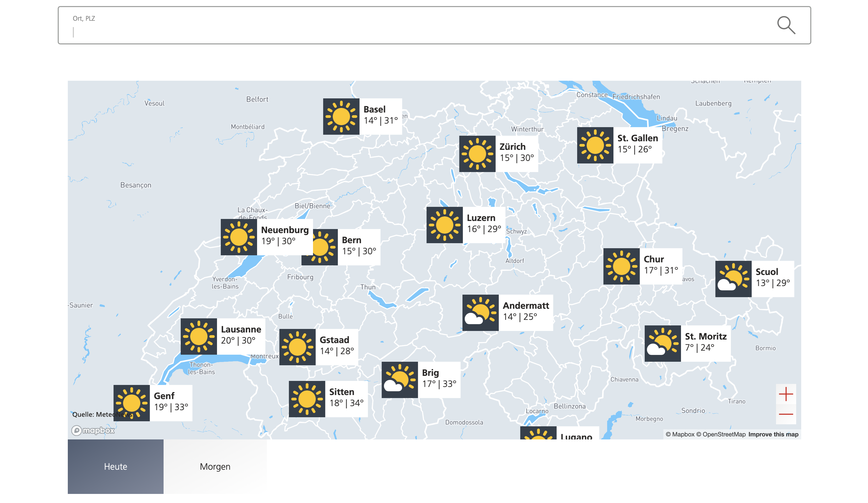Zoom in with the red plus button
This screenshot has height=503, width=868.
tap(786, 394)
